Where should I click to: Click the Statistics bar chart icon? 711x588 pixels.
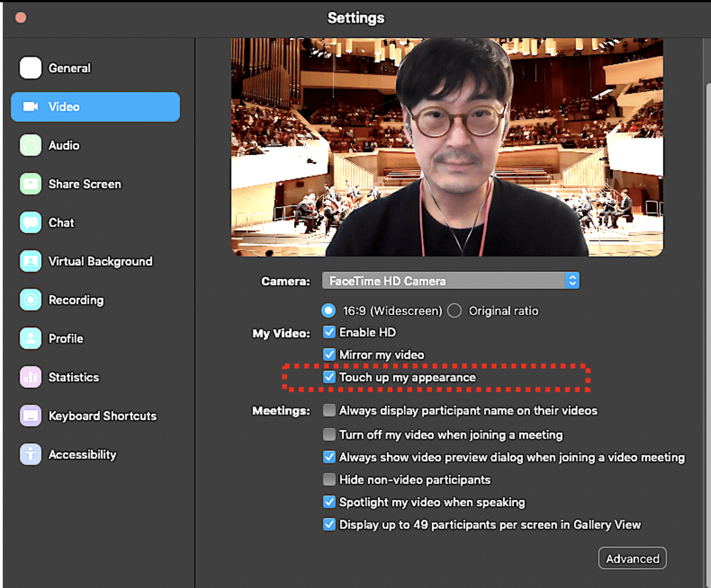tap(31, 377)
